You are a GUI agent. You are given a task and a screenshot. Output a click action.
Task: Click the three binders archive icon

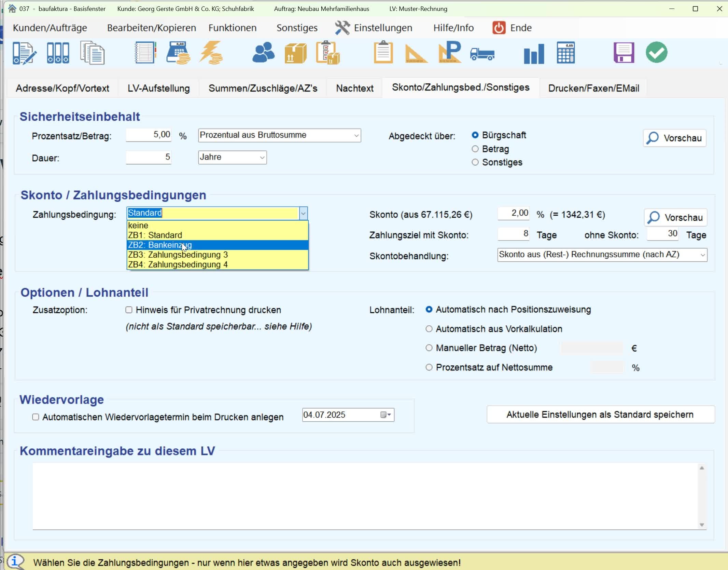58,53
